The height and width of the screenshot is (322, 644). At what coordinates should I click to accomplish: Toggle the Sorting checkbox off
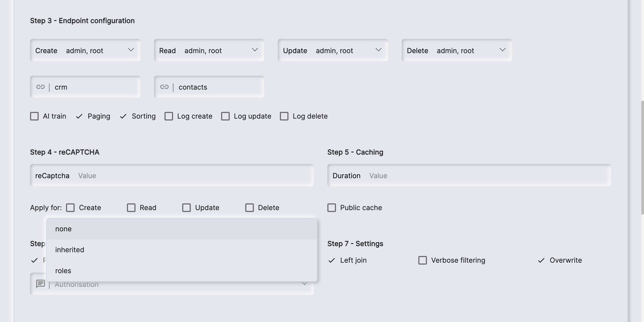[x=123, y=116]
